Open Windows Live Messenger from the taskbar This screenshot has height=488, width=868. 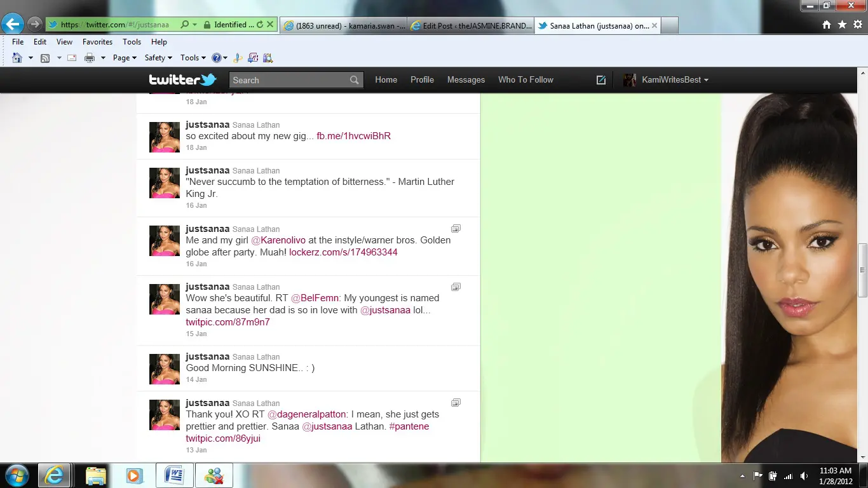[x=214, y=475]
